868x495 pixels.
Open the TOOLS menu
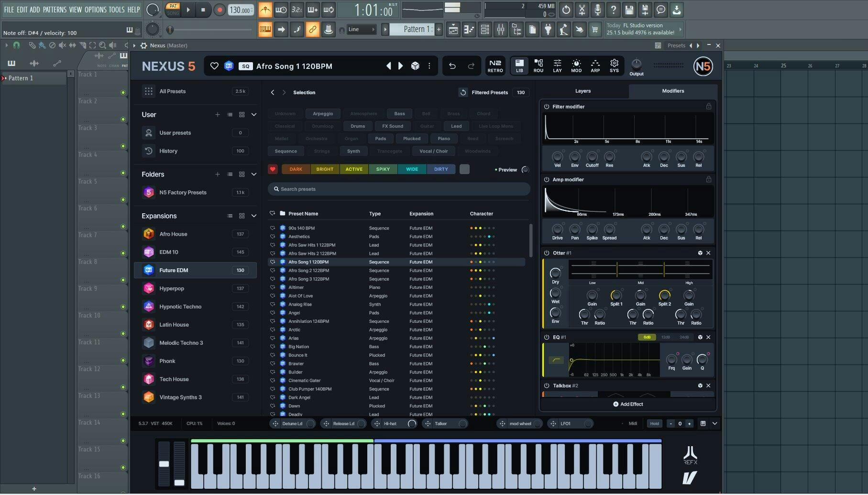pos(116,10)
